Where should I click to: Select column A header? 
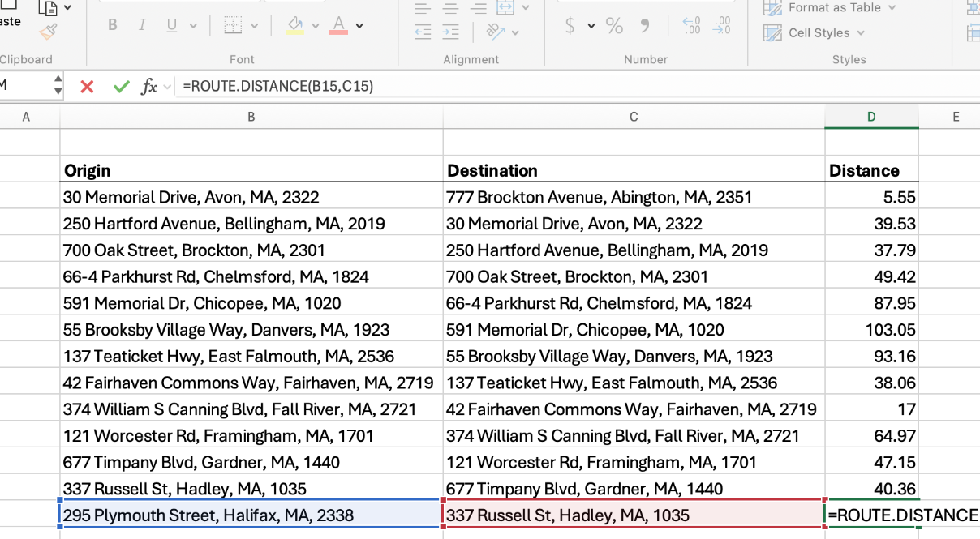(26, 117)
